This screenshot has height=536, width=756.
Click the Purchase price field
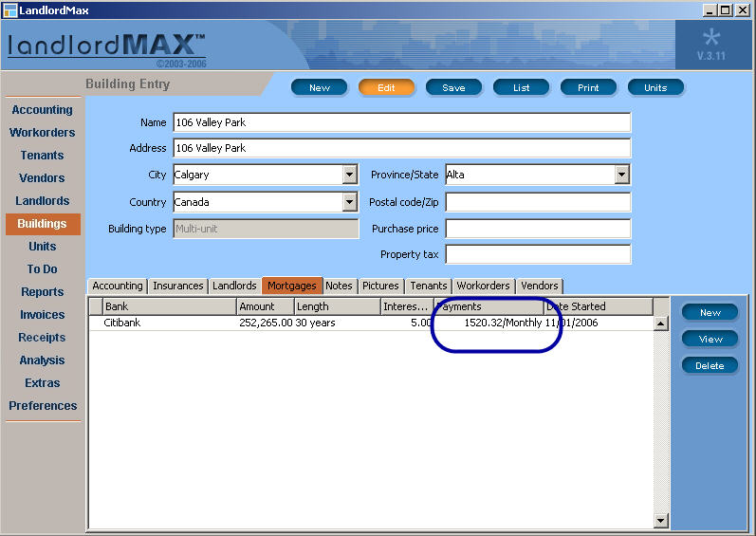tap(538, 229)
